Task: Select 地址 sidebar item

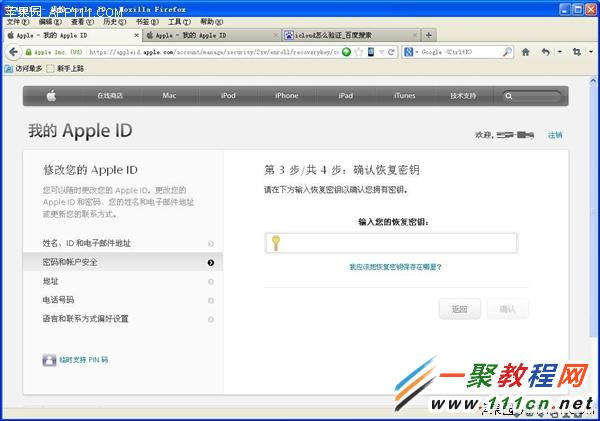Action: coord(123,281)
